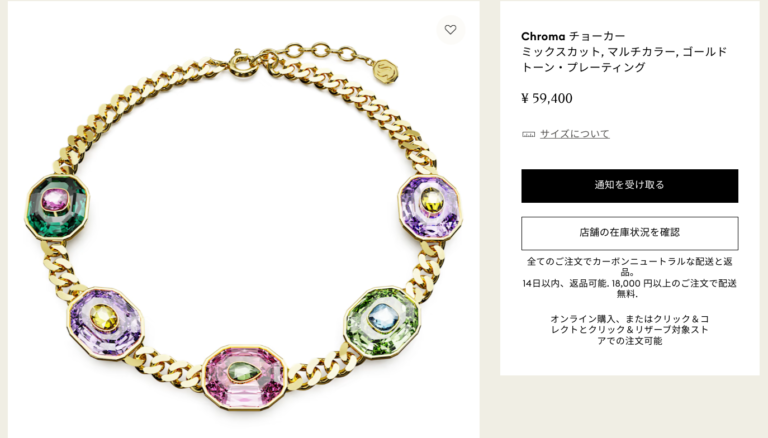The width and height of the screenshot is (768, 438).
Task: Click the dark green octagon crystal
Action: [x=57, y=206]
